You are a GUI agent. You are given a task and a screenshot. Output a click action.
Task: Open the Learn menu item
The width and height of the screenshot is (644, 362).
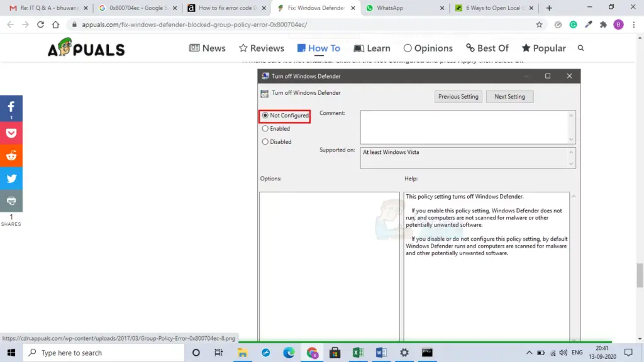372,48
